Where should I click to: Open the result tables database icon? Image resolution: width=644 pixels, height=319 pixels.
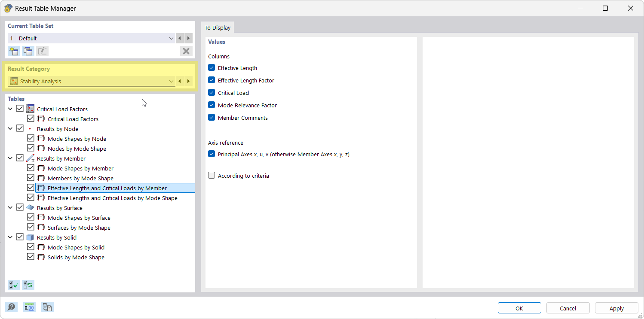pyautogui.click(x=47, y=307)
